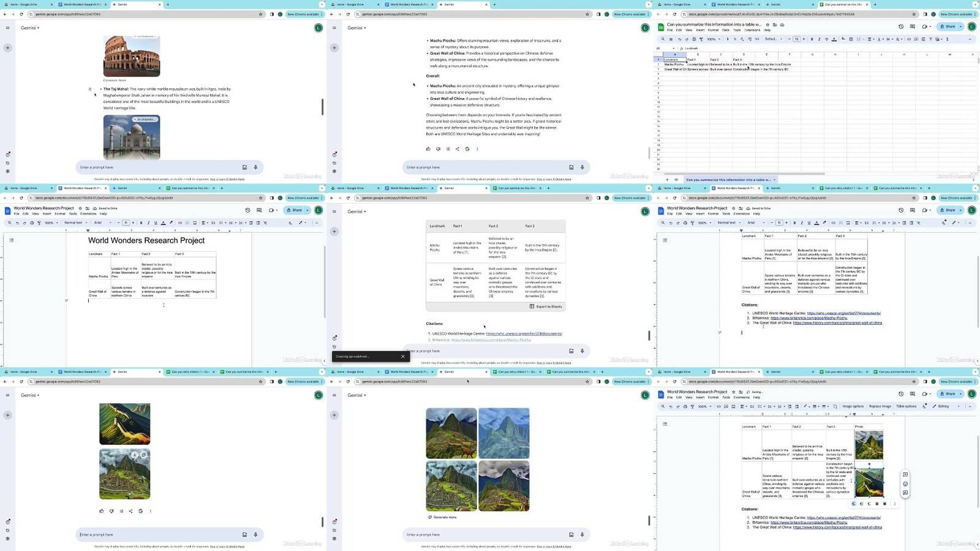Emoji reaction icon beside the selected Great Wall photo

(905, 484)
